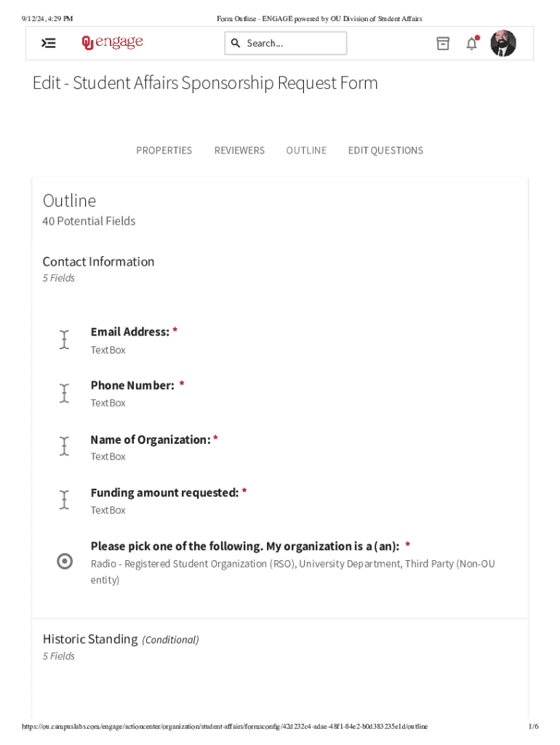Screen dimensions: 560x745
Task: Go to the Edit Questions tab
Action: [x=385, y=151]
